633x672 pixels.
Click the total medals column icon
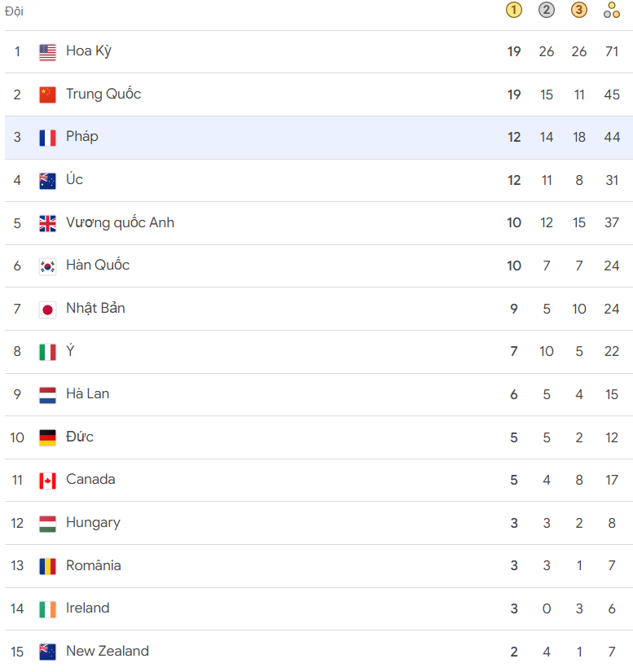[612, 10]
